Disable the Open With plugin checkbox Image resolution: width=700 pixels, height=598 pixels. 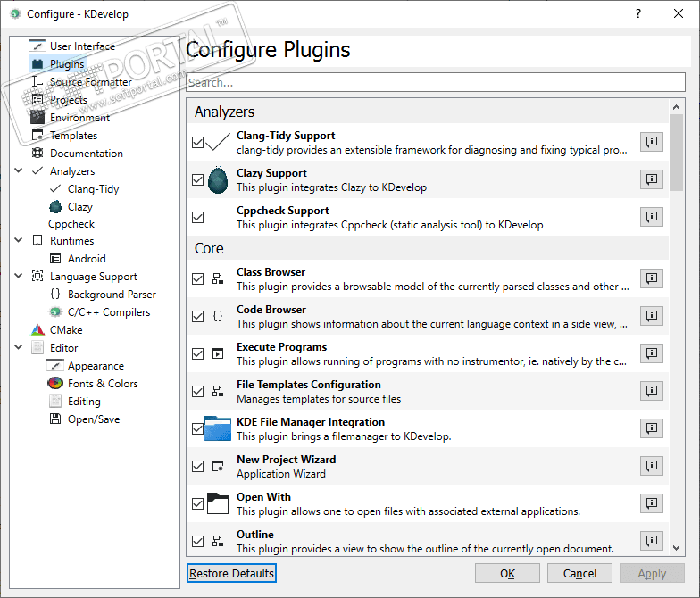click(198, 503)
